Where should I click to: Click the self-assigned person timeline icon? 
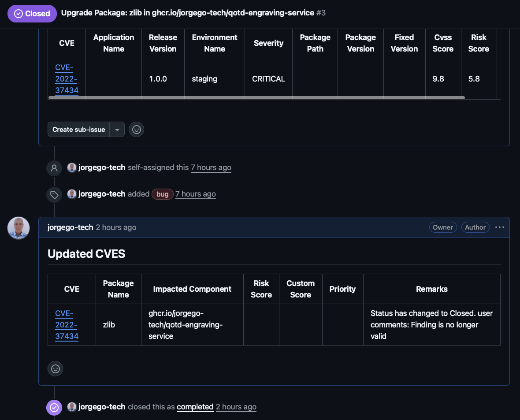click(54, 168)
